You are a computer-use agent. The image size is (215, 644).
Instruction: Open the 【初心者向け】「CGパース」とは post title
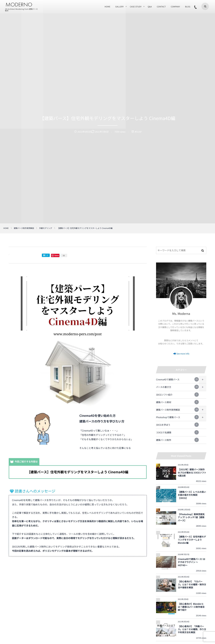(x=192, y=584)
